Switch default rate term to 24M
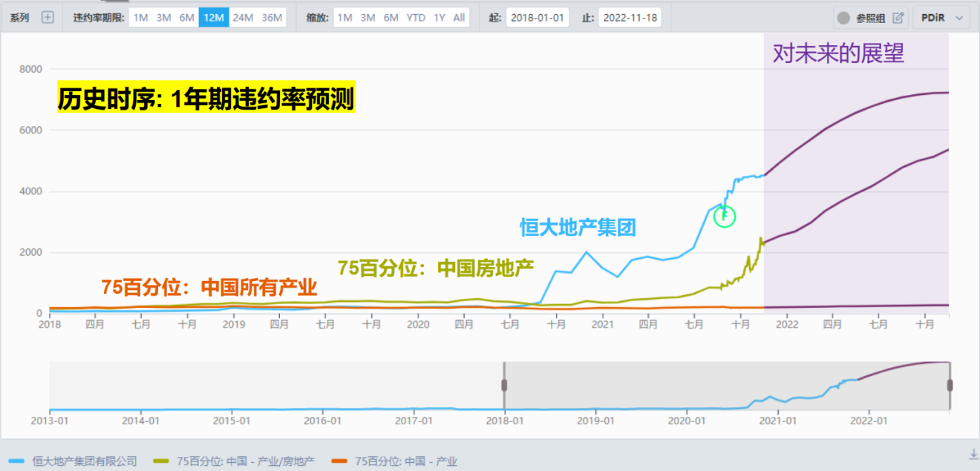This screenshot has height=471, width=980. point(243,18)
